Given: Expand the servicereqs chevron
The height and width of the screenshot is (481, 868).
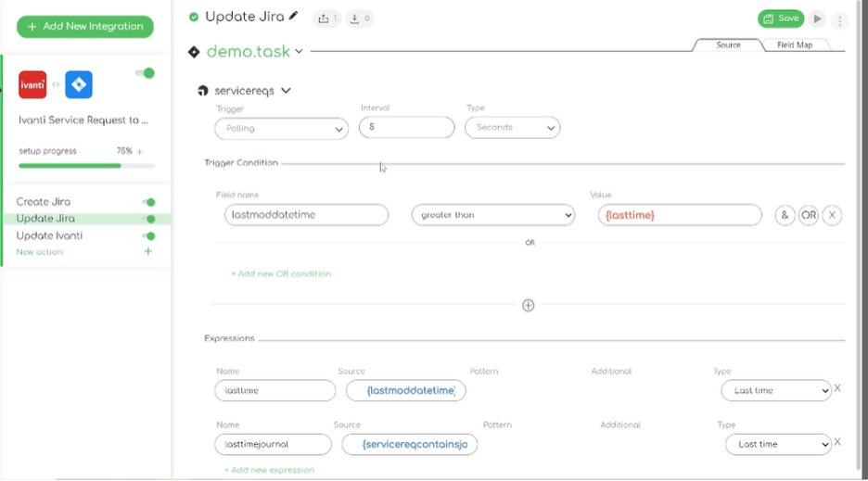Looking at the screenshot, I should point(286,90).
